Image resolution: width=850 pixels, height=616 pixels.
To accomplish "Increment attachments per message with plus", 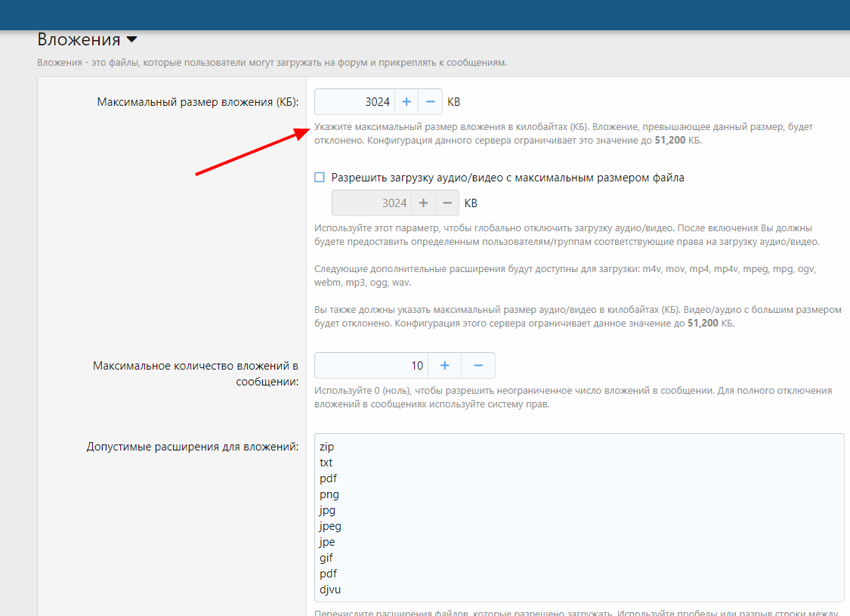I will [x=445, y=366].
